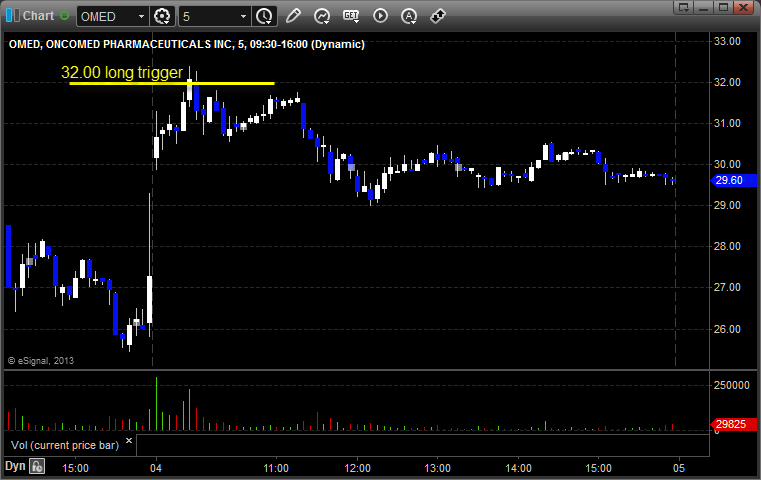
Task: Click the 12:00 time axis label
Action: coord(357,468)
